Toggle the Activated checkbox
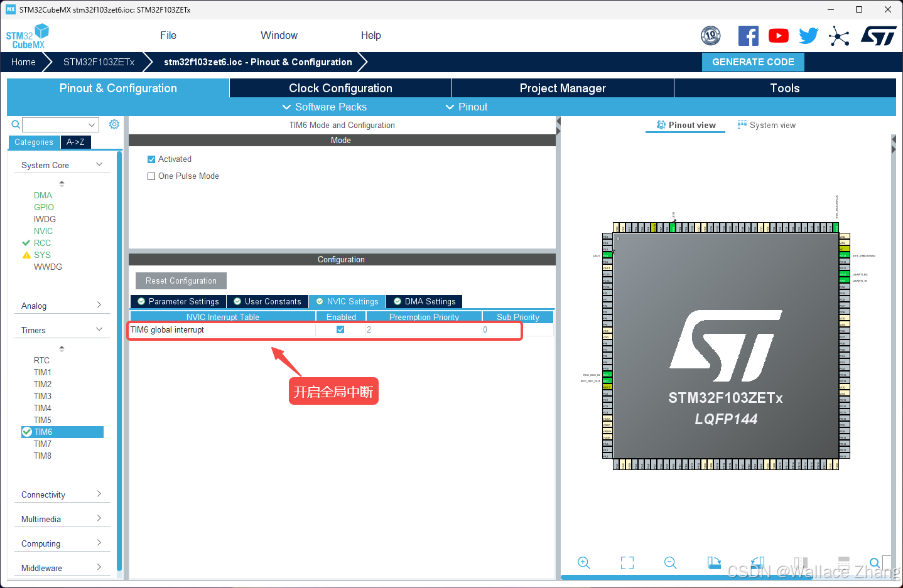903x588 pixels. point(151,159)
